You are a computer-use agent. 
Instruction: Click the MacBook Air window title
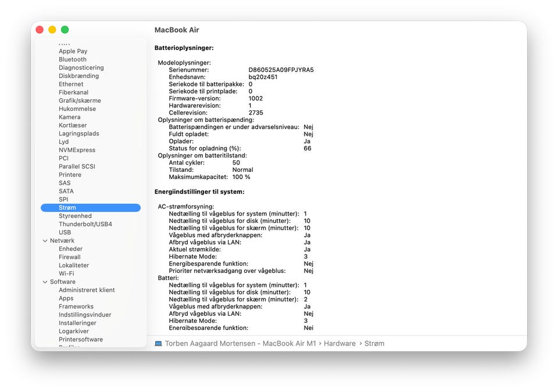pos(177,30)
